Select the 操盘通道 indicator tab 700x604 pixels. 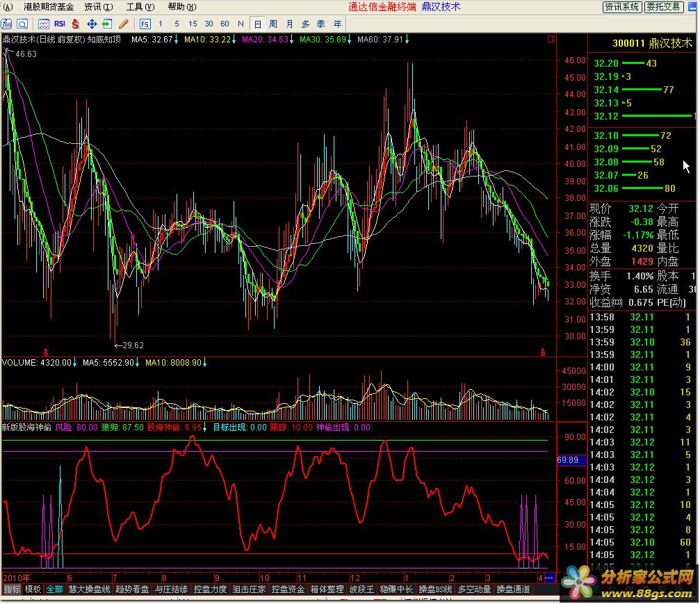click(514, 589)
